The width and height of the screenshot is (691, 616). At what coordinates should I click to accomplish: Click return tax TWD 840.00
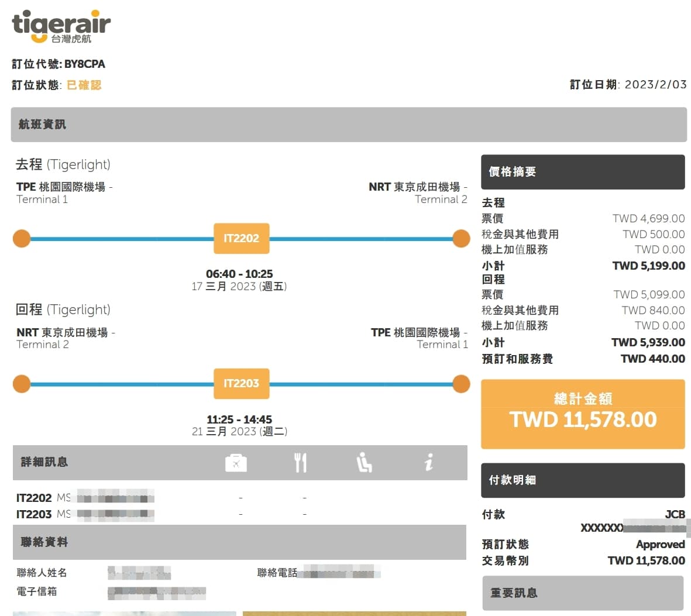[x=653, y=310]
